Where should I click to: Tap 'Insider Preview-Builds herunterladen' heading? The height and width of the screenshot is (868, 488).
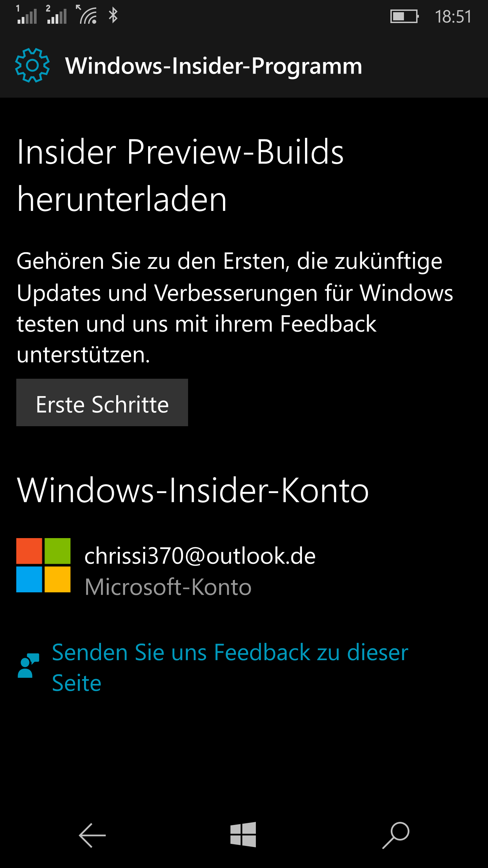[x=181, y=175]
